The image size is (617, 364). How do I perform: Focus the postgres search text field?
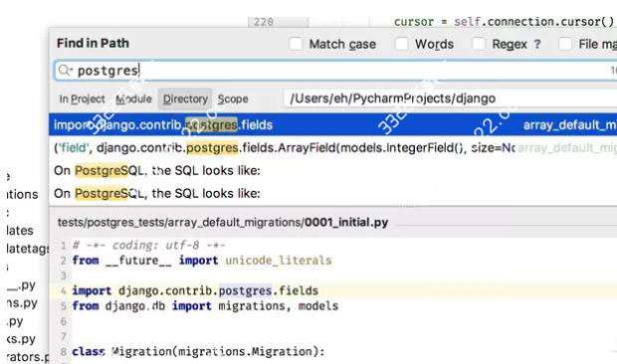coord(335,71)
